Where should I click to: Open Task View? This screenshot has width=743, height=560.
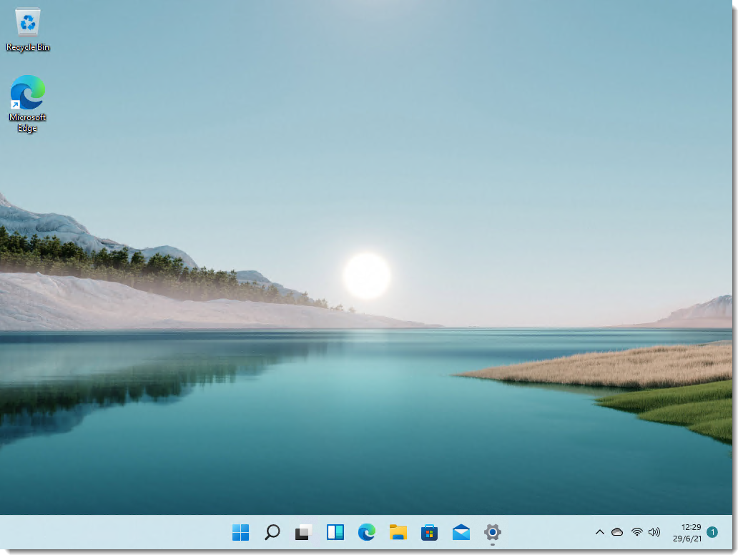tap(303, 532)
